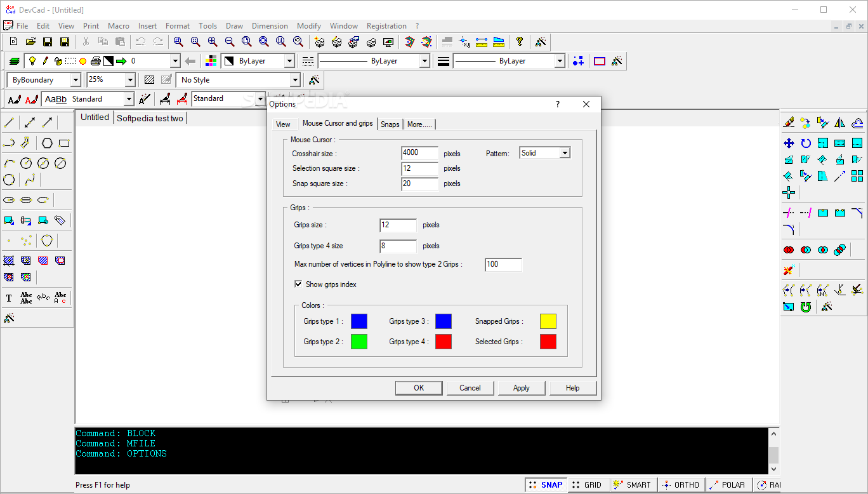868x494 pixels.
Task: Select the Fillet rounded corner tool
Action: pyautogui.click(x=789, y=229)
